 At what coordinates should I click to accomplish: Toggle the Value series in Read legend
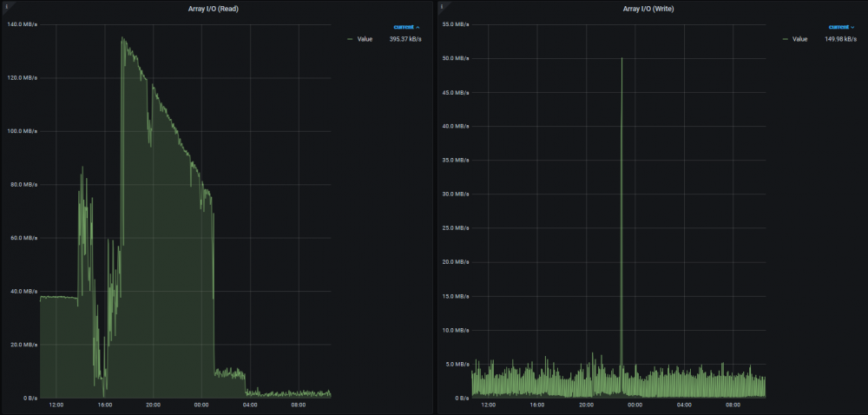(365, 39)
